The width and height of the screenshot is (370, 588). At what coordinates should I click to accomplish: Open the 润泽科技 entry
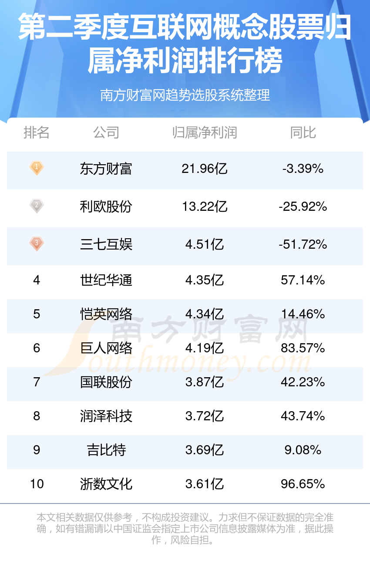point(106,416)
